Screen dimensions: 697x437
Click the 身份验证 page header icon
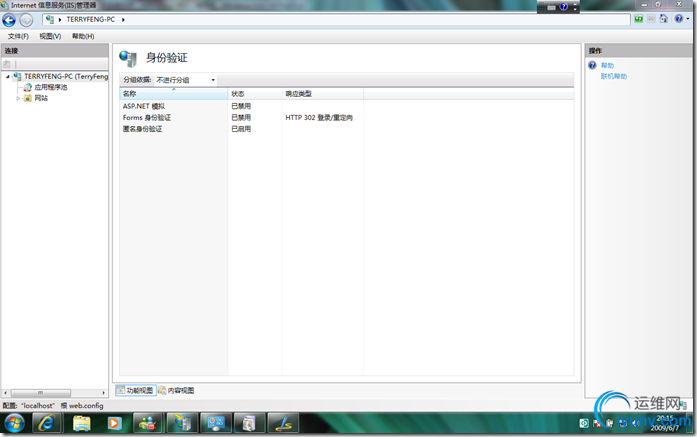coord(128,58)
